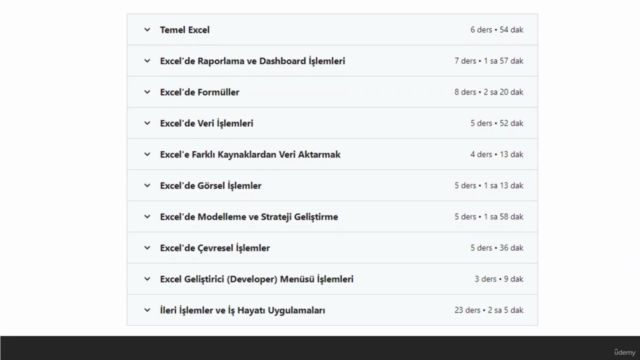Expand Excel'de Modelleme ve Strateji Geliştirme chevron
Viewport: 640px width, 360px height.
coord(147,217)
